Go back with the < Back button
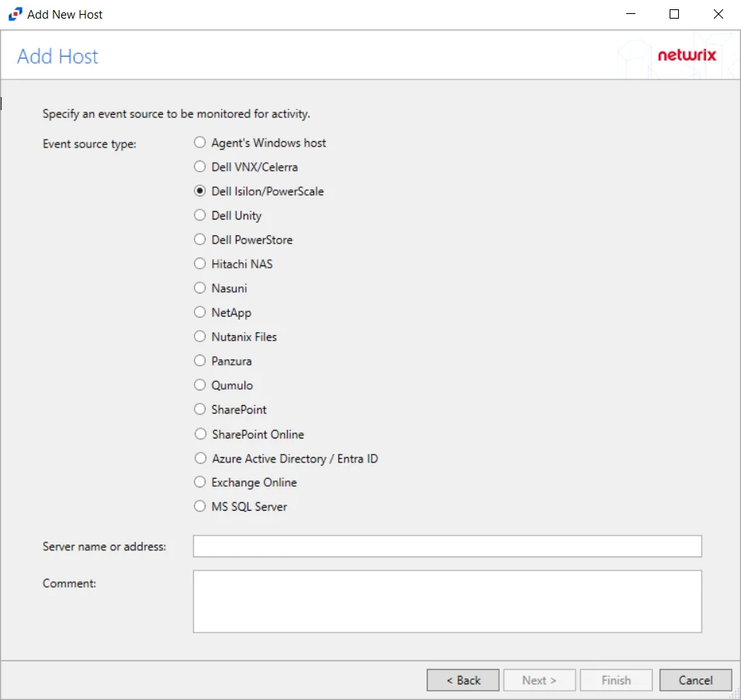Viewport: 741px width, 700px height. point(462,680)
